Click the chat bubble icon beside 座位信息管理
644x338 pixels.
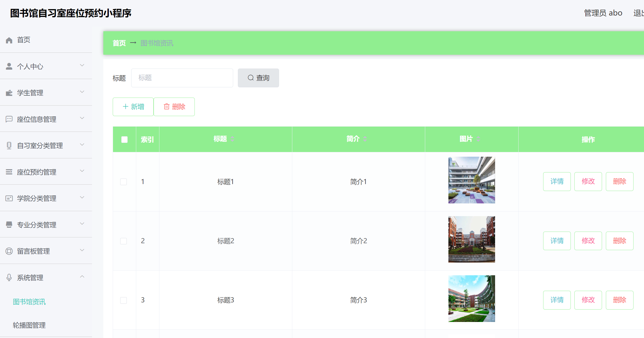[x=9, y=119]
